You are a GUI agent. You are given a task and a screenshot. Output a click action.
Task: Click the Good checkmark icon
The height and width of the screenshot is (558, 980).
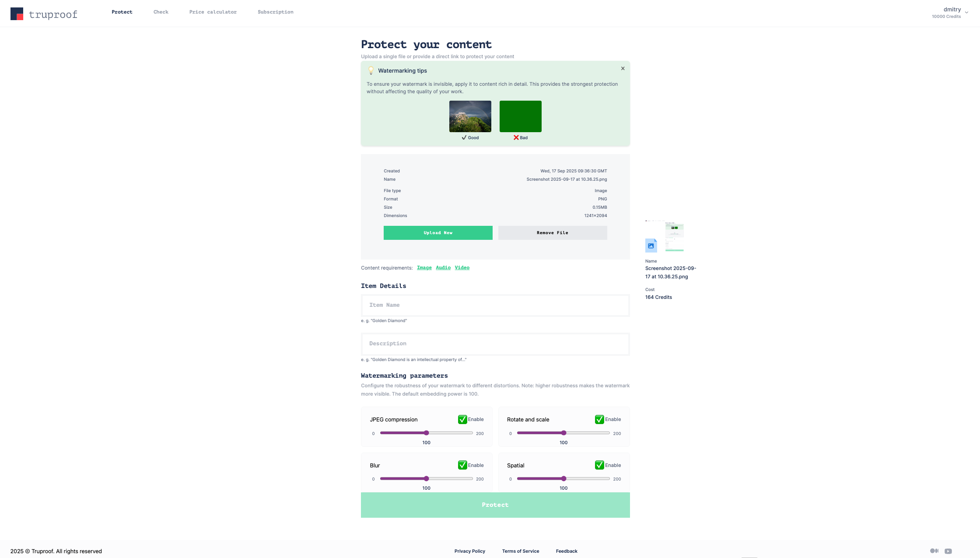pos(464,137)
